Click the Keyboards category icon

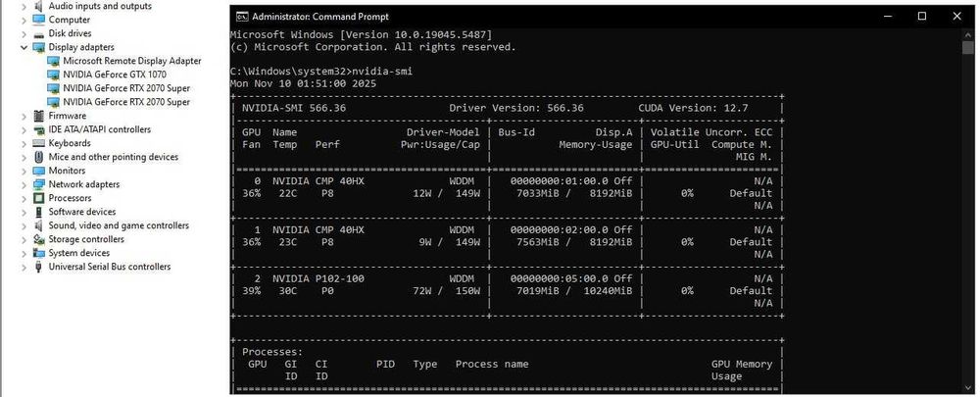(x=39, y=143)
